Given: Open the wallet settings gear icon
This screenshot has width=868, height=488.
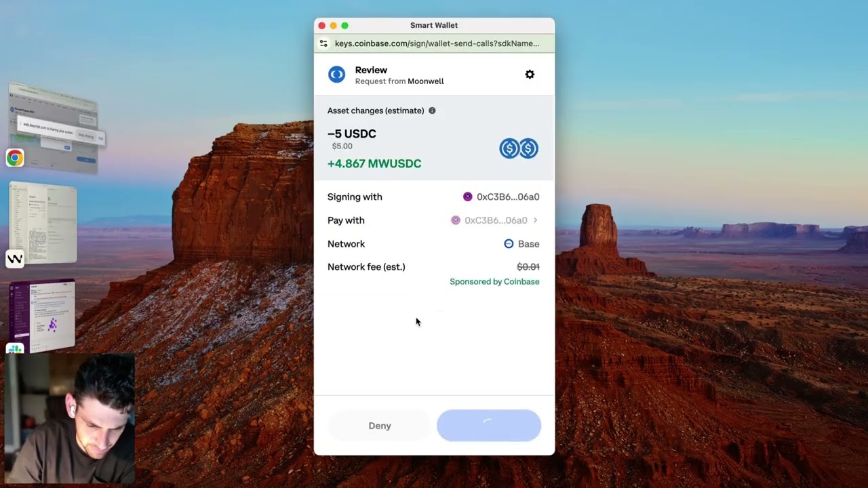Looking at the screenshot, I should click(x=530, y=75).
